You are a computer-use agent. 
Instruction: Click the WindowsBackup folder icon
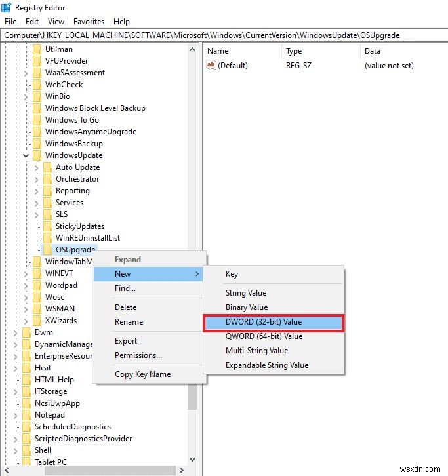coord(37,144)
